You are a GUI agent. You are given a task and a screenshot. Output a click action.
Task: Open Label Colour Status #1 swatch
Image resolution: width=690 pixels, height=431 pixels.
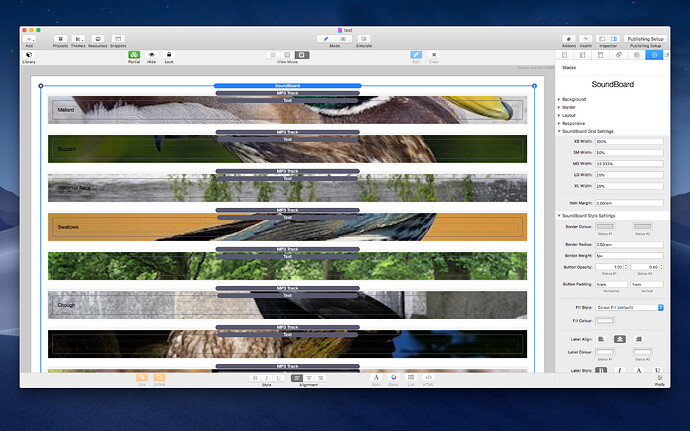(605, 352)
